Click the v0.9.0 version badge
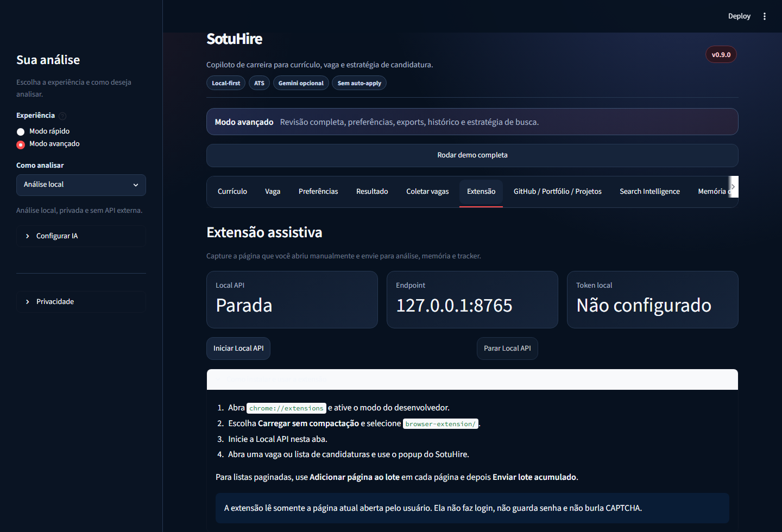The image size is (782, 532). coord(721,54)
